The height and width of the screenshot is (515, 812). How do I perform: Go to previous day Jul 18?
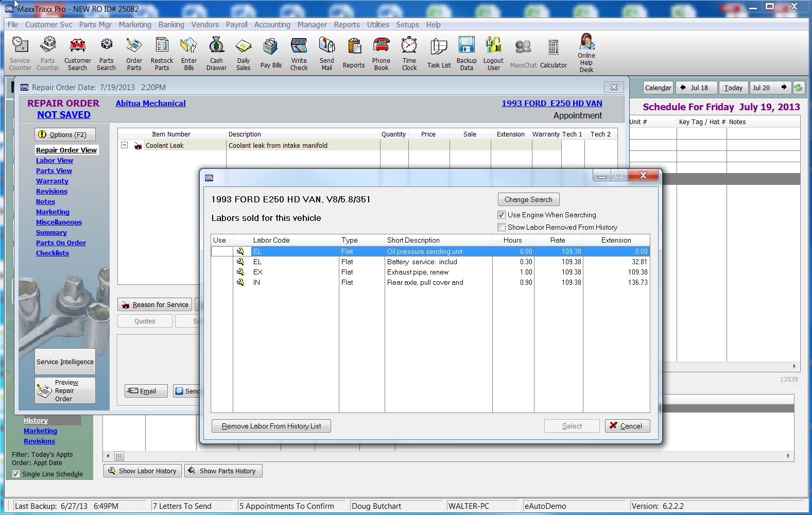[x=696, y=88]
